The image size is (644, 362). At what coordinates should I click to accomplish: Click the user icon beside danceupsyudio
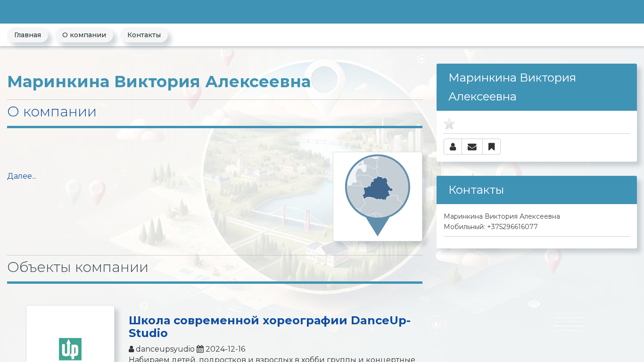click(132, 349)
